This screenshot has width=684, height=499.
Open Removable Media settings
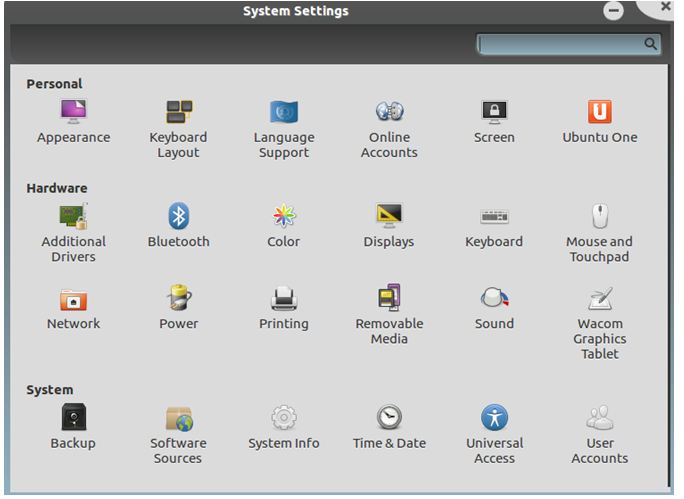(389, 298)
